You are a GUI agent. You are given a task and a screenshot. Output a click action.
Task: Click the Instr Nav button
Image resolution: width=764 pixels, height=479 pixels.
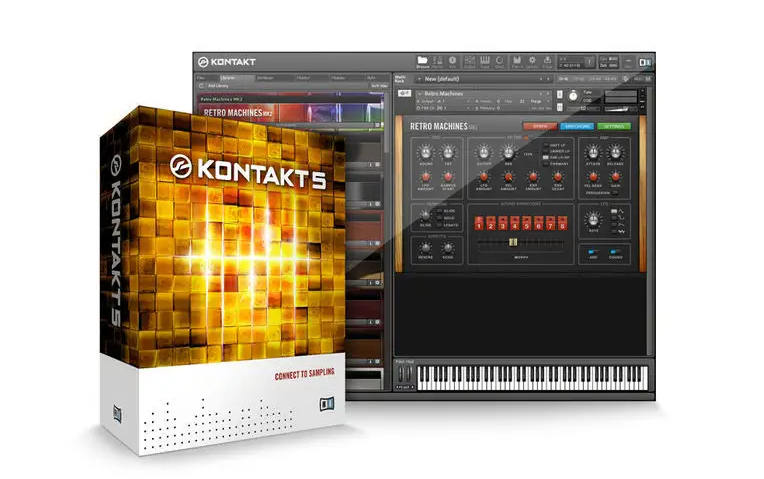379,86
